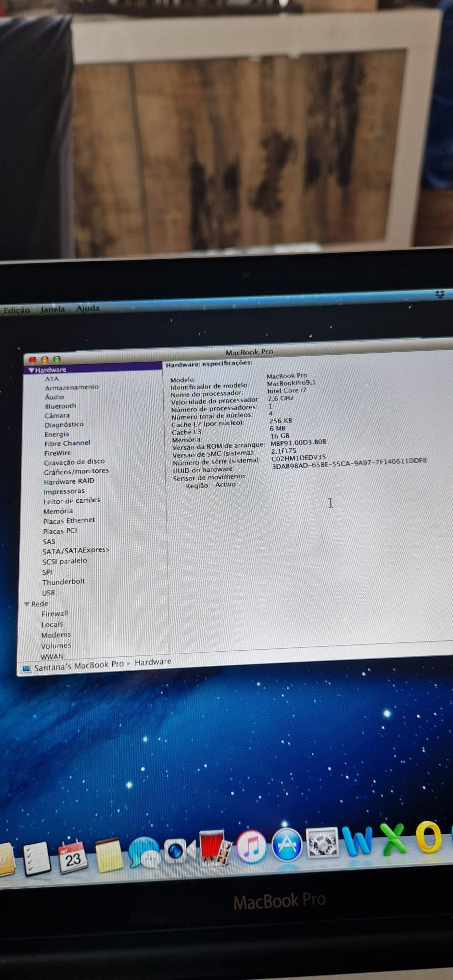This screenshot has width=453, height=980.
Task: Click the 2.1f175 SMC version
Action: (x=283, y=451)
